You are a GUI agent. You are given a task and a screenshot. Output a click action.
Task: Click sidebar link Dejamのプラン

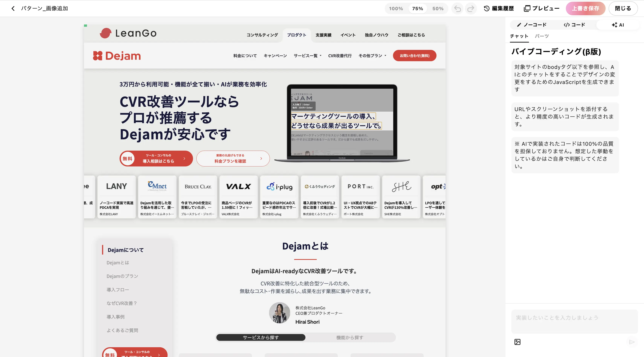coord(122,276)
